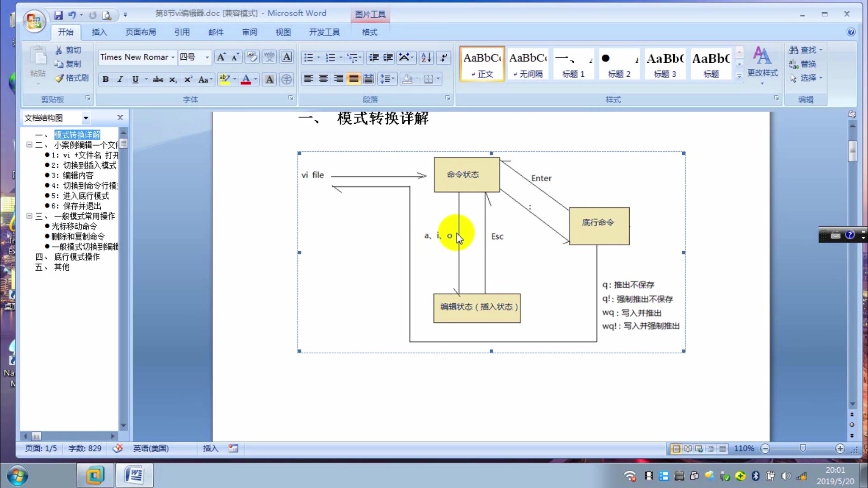This screenshot has width=868, height=488.
Task: Collapse the 三、一般模式常用操作 outline node
Action: point(29,216)
